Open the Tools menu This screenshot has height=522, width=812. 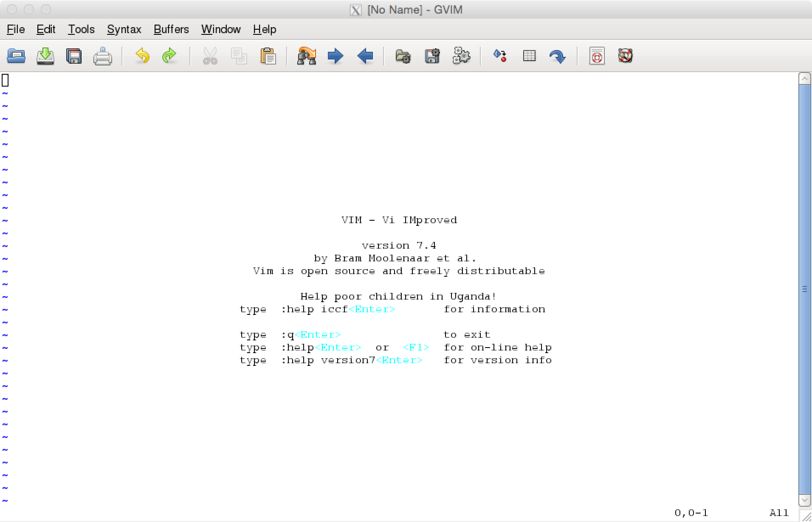point(81,29)
